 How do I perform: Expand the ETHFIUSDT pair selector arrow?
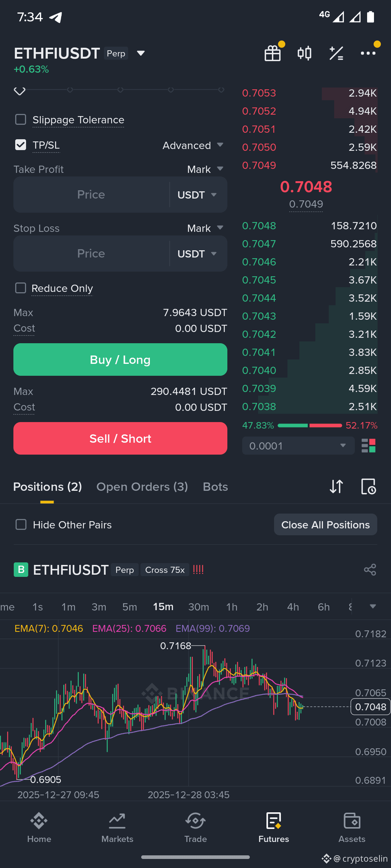[x=141, y=54]
